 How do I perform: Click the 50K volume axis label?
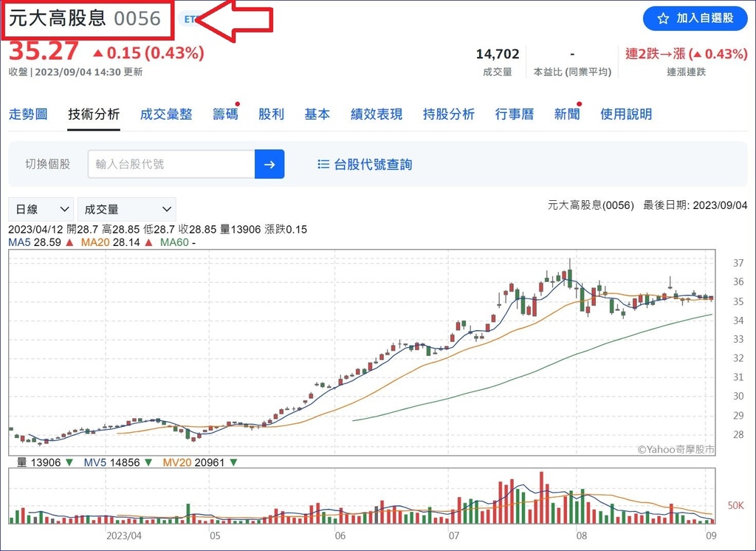click(x=736, y=505)
